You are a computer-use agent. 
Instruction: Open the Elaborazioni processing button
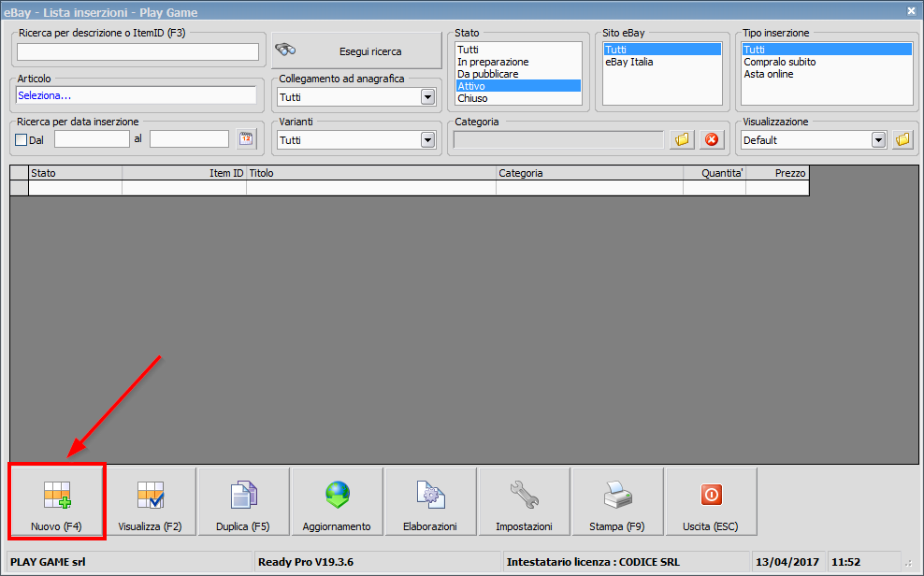430,501
